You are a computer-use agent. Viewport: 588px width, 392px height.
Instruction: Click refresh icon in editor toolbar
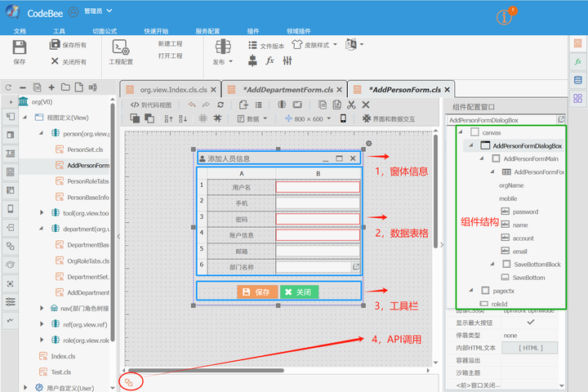click(x=220, y=105)
